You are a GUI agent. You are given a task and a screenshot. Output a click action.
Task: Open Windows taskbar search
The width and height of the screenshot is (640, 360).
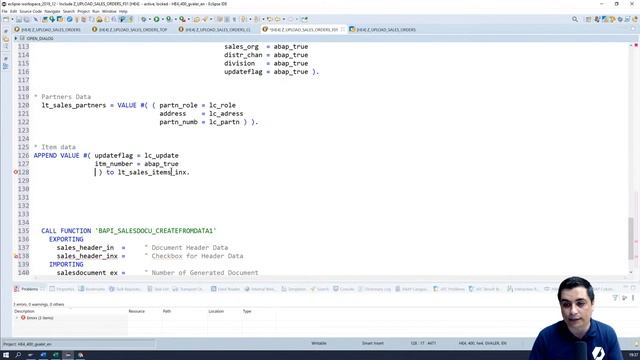pyautogui.click(x=18, y=355)
